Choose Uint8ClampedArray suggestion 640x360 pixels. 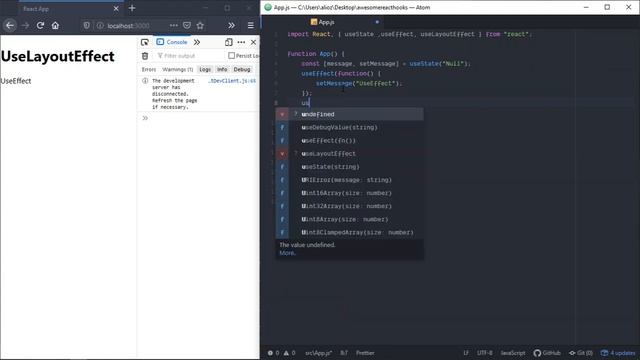point(350,232)
